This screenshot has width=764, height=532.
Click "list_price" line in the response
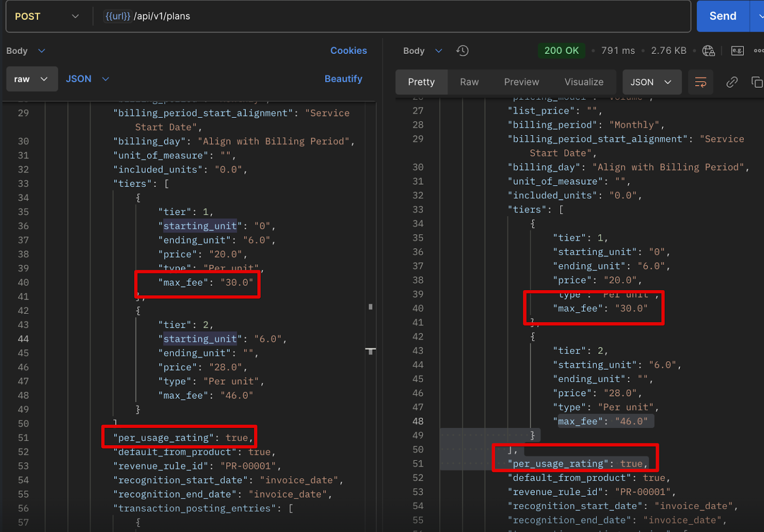click(x=555, y=111)
